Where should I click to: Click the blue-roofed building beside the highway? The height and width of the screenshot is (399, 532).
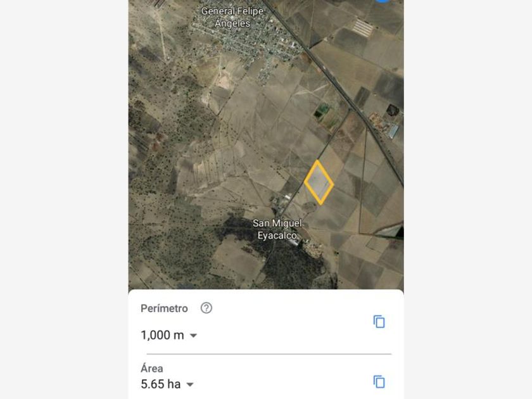click(393, 131)
